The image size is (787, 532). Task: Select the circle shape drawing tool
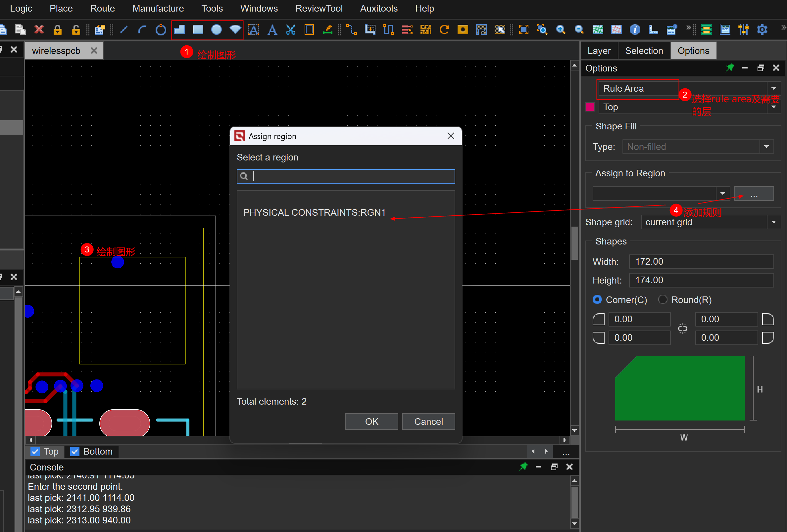(217, 30)
